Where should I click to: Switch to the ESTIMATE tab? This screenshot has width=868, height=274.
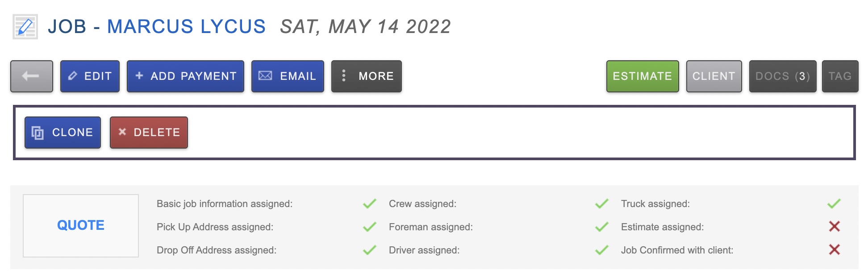(x=642, y=76)
